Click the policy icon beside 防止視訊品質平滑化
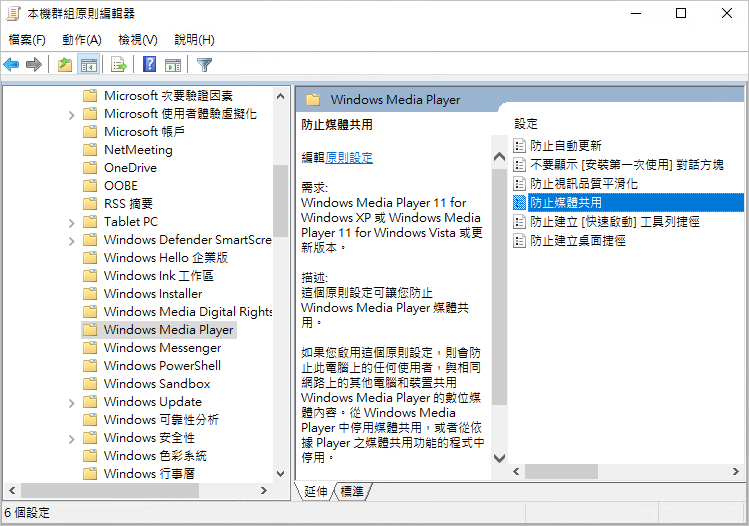The height and width of the screenshot is (526, 749). [519, 183]
